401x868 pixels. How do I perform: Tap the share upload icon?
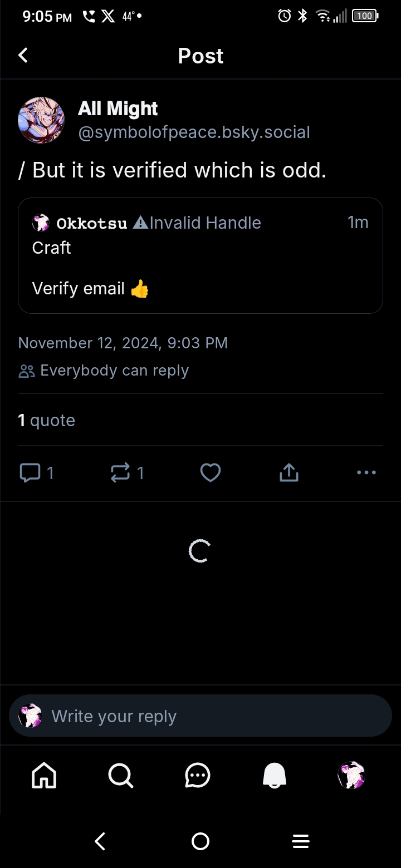[x=288, y=473]
